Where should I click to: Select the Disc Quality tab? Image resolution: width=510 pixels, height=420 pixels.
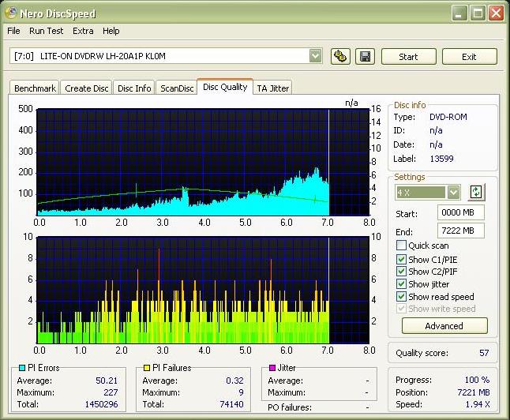tap(225, 87)
